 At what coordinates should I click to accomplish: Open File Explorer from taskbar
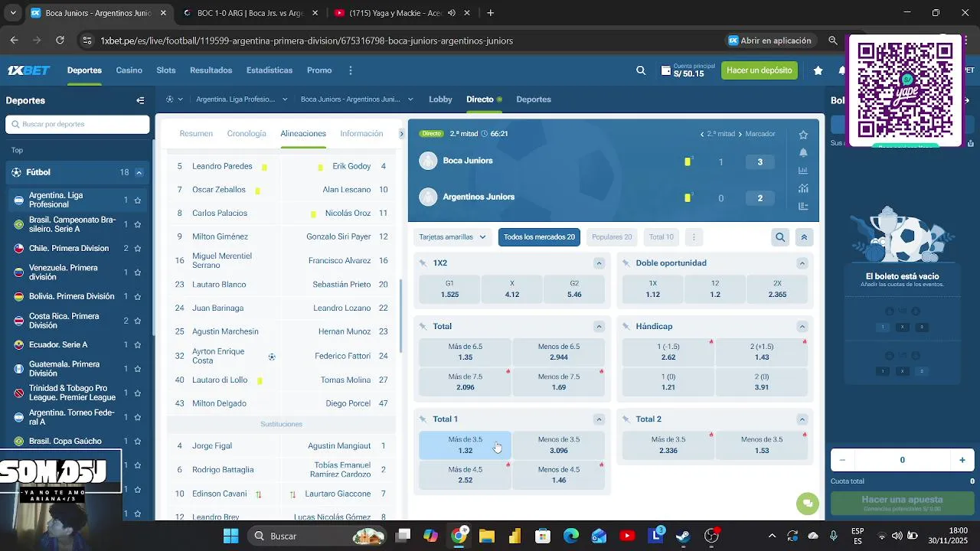pos(486,536)
